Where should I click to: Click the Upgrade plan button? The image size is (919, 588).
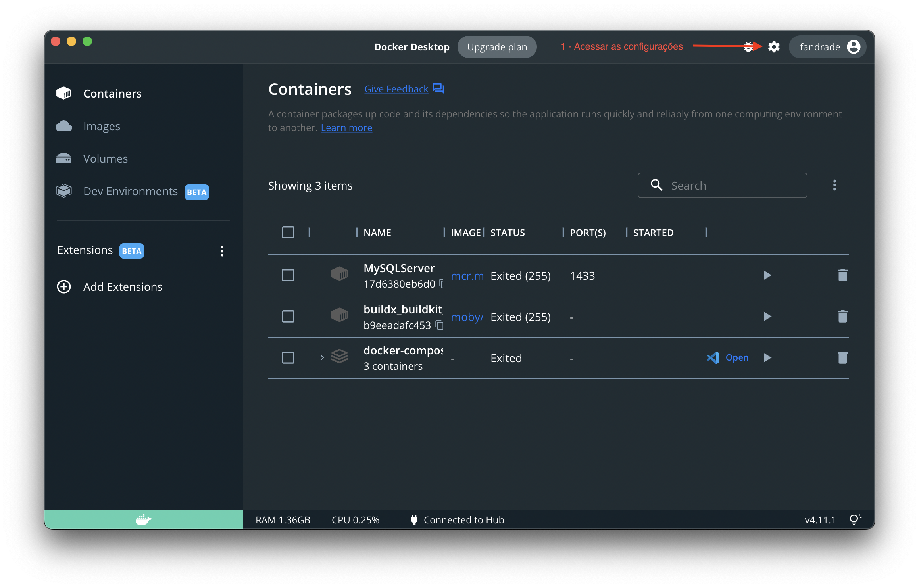(497, 47)
